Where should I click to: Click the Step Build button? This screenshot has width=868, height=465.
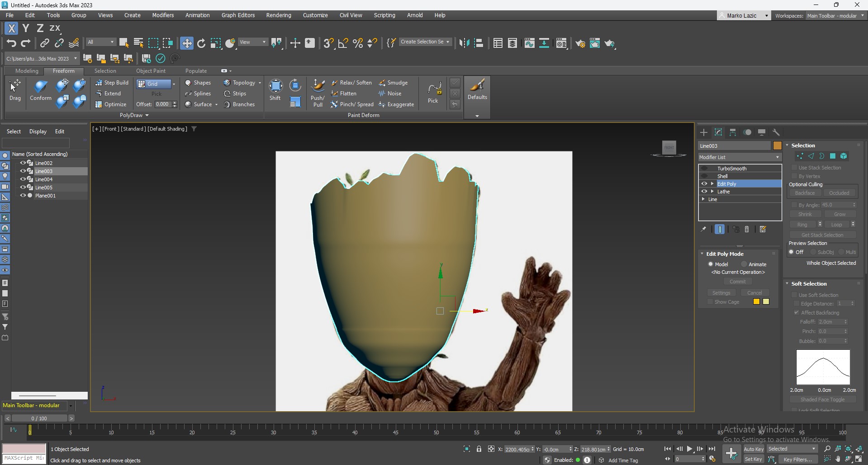coord(112,83)
